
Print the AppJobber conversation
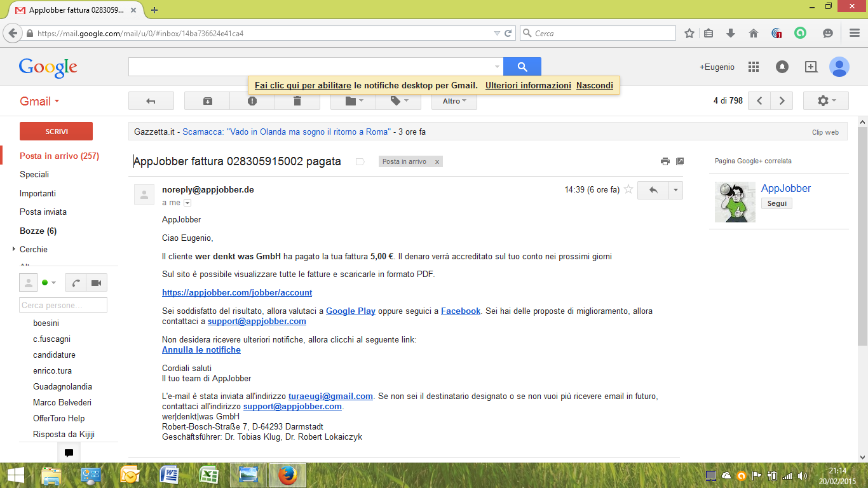coord(665,161)
